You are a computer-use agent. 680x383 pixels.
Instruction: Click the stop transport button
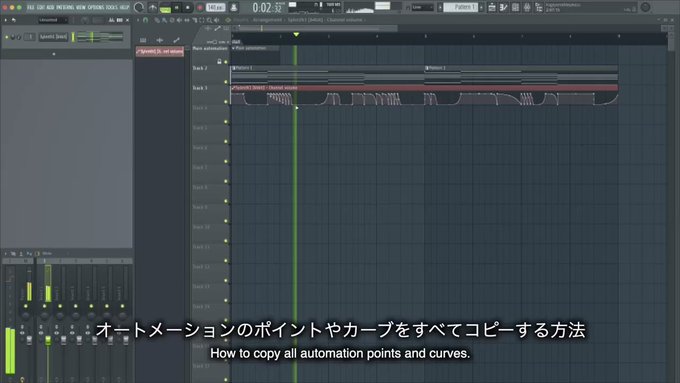pyautogui.click(x=188, y=7)
